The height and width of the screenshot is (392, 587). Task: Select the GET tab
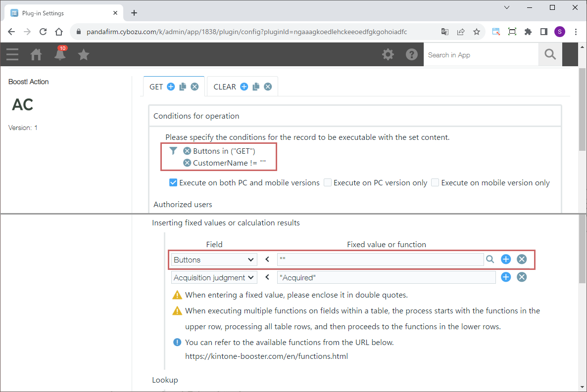(x=156, y=87)
